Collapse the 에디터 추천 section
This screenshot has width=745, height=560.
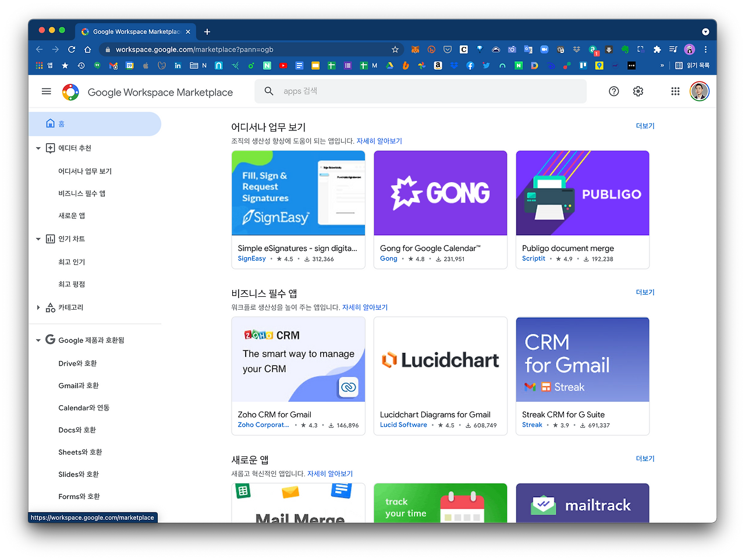[x=38, y=148]
